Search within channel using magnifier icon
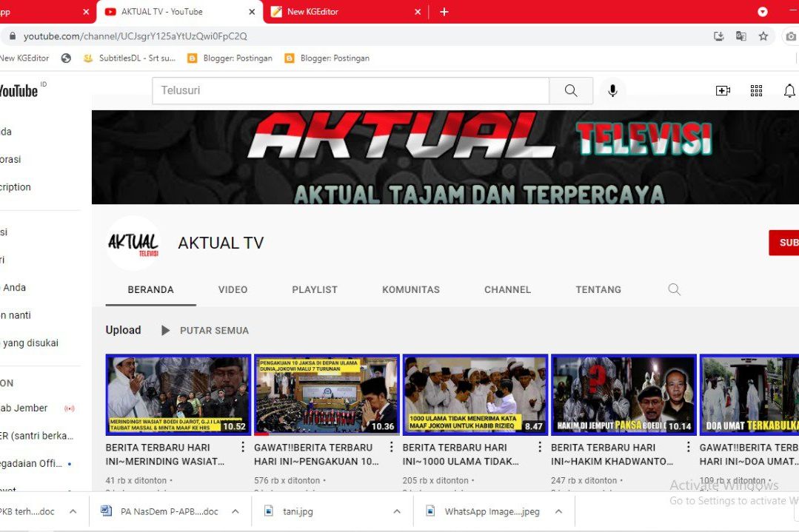The height and width of the screenshot is (532, 799). click(674, 289)
